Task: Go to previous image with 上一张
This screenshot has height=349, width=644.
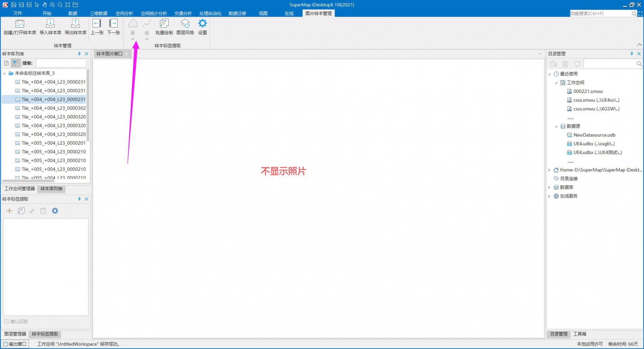Action: coord(97,27)
